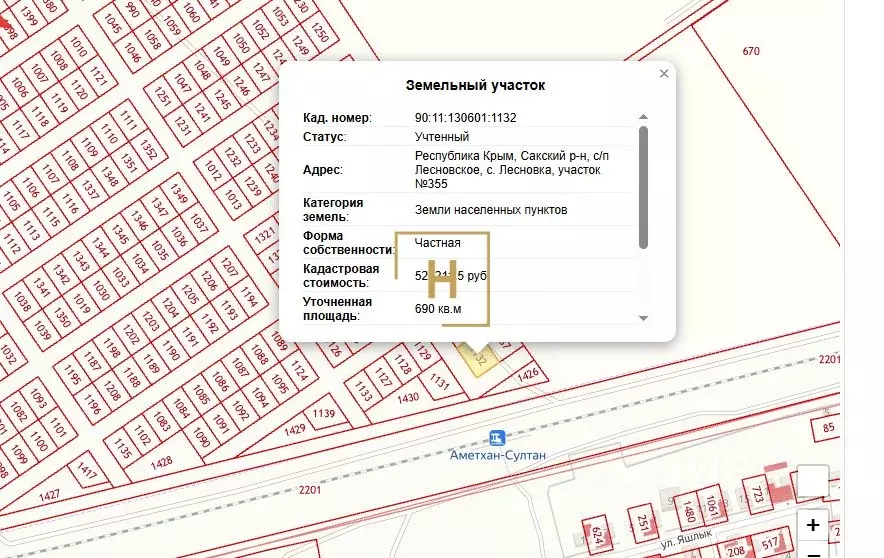This screenshot has width=884, height=558.
Task: Zoom in with the plus button
Action: click(x=813, y=525)
